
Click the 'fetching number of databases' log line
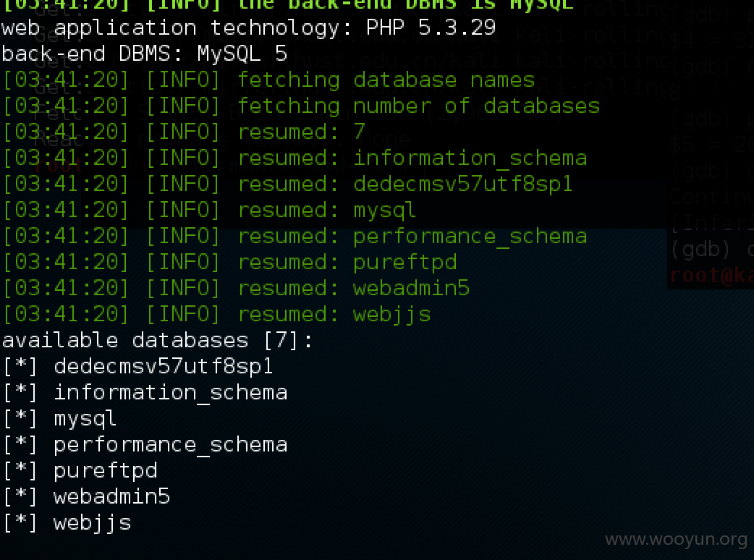coord(301,106)
